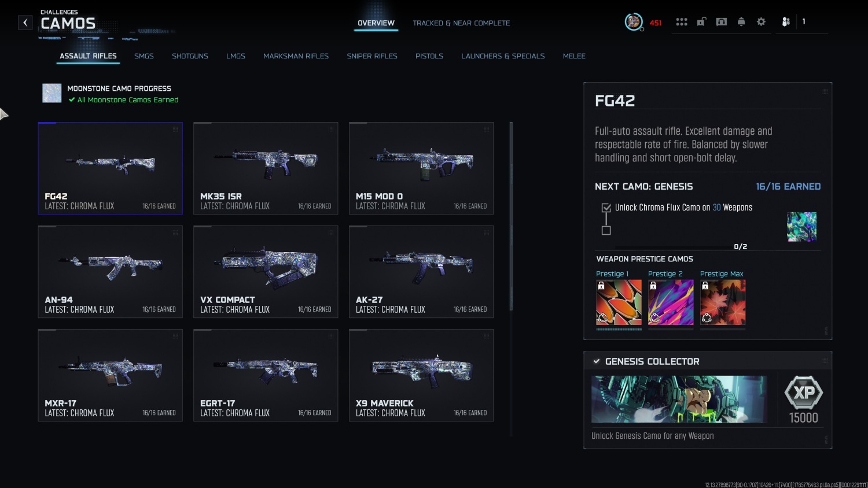
Task: Click the "Prestige 1" label
Action: pyautogui.click(x=612, y=274)
